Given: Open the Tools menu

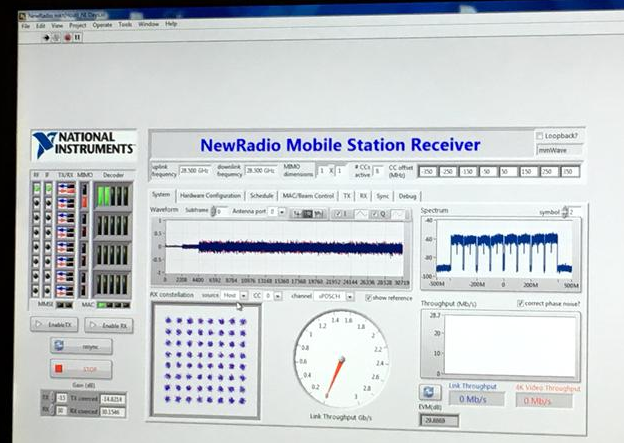Looking at the screenshot, I should tap(125, 24).
